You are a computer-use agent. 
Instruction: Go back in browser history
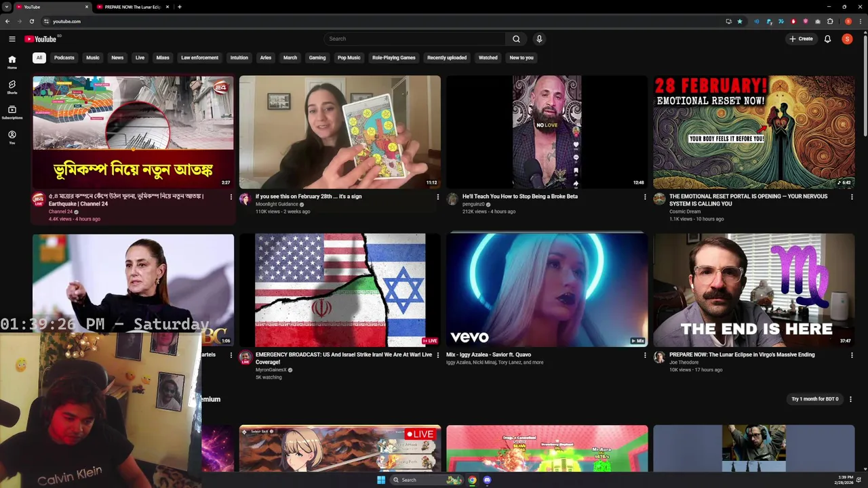(7, 21)
